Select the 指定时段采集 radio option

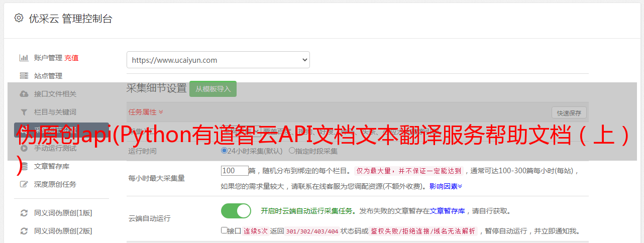pos(292,151)
